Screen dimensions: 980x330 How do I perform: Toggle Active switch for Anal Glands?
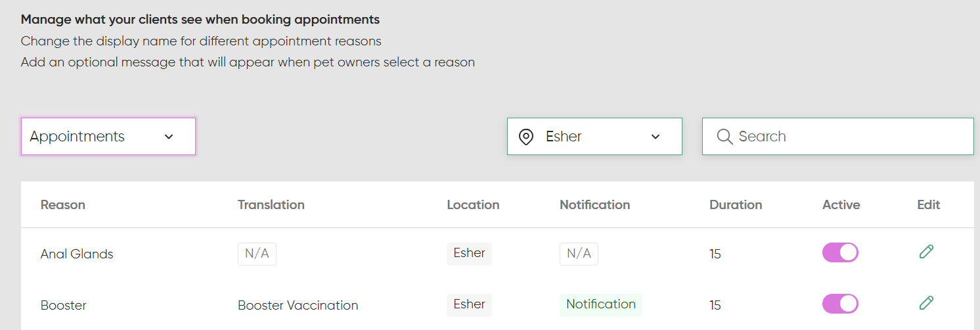[840, 252]
